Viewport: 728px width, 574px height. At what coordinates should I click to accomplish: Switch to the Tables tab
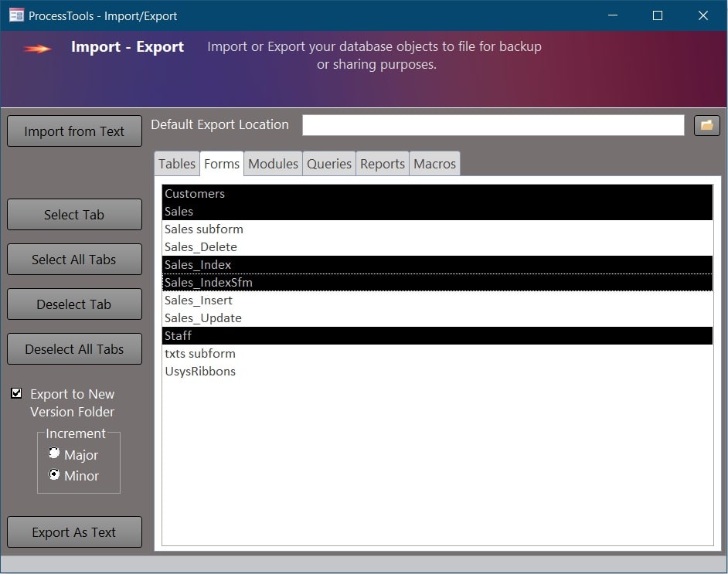click(x=176, y=163)
